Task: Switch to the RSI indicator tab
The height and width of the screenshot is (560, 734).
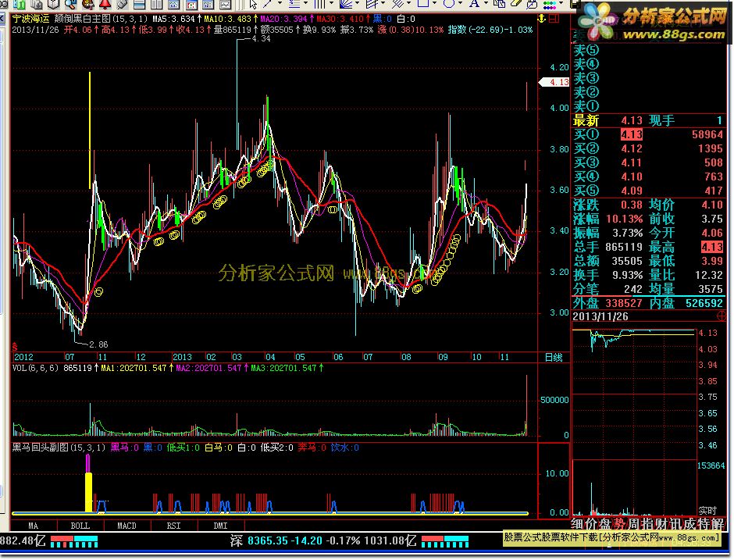Action: pos(173,526)
